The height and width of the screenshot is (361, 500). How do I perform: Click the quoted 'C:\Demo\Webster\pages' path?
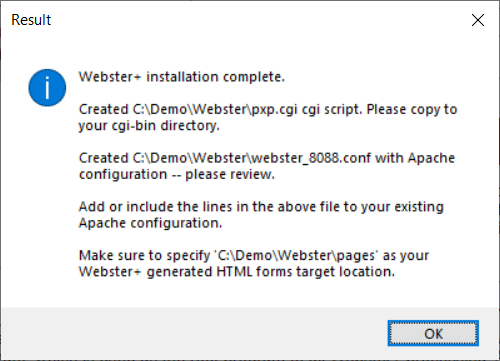pos(298,256)
